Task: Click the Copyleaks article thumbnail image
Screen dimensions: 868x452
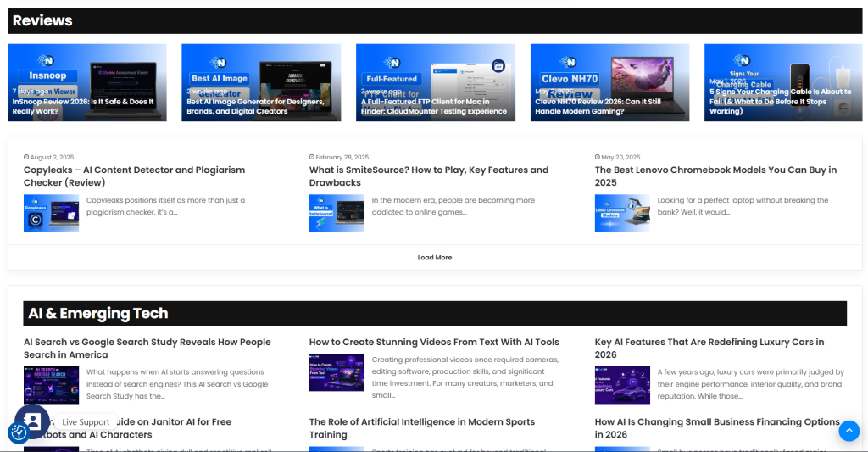Action: click(x=51, y=213)
